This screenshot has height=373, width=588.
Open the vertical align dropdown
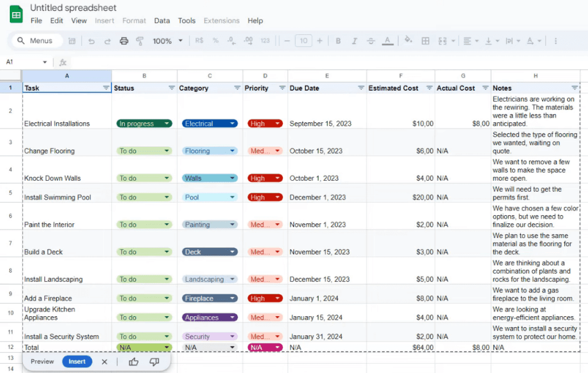(x=492, y=41)
